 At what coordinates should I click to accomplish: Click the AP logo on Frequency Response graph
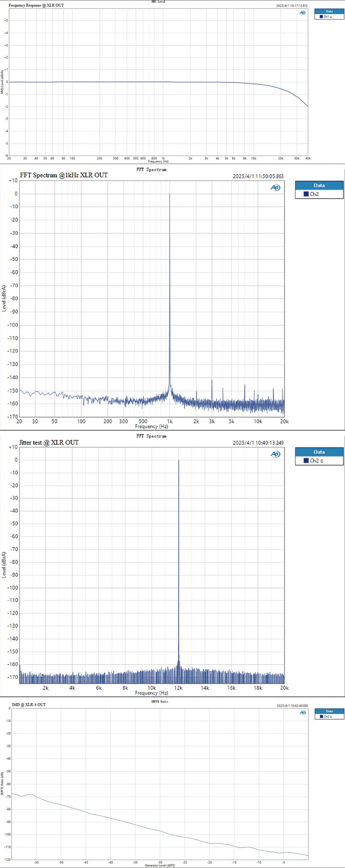coord(302,13)
